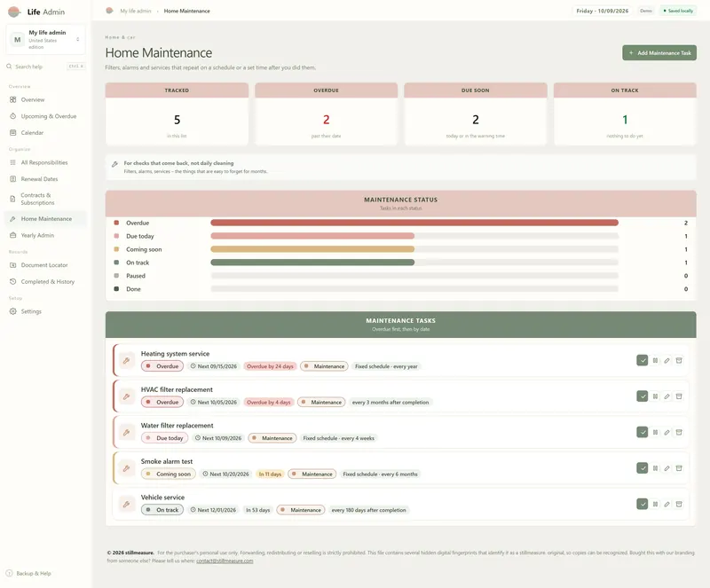Image resolution: width=710 pixels, height=588 pixels.
Task: Mark HVAC filter replacement as done
Action: point(642,396)
